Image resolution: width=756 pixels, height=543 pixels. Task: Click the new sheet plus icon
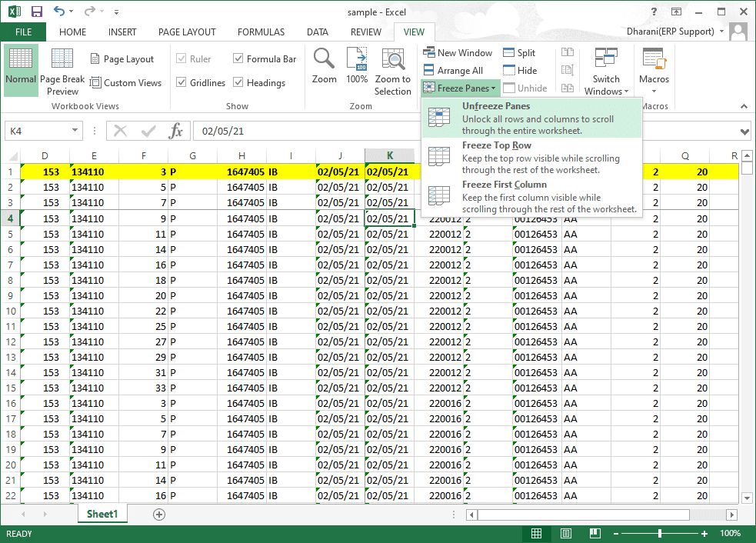pos(159,515)
